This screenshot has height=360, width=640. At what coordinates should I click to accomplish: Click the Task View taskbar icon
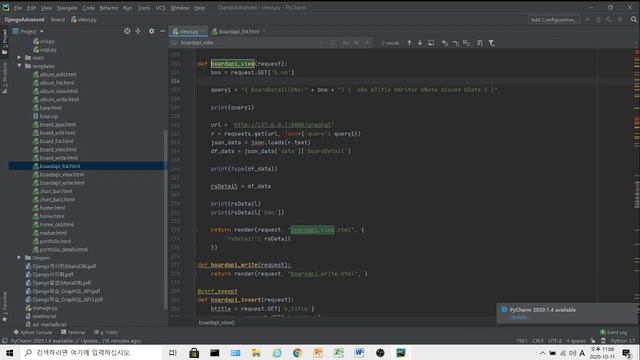click(x=173, y=353)
